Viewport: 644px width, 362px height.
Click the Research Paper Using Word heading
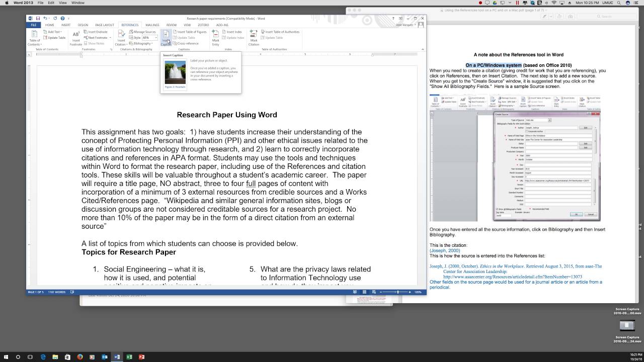tap(227, 115)
